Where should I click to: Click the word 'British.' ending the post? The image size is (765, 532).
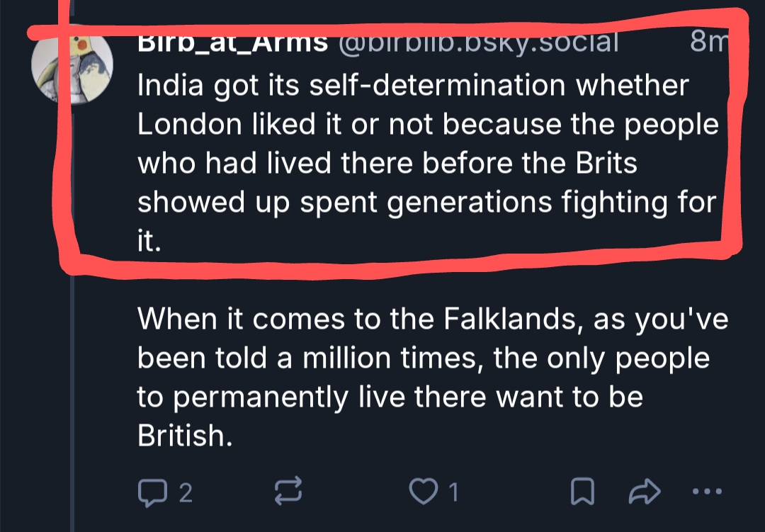pos(185,436)
